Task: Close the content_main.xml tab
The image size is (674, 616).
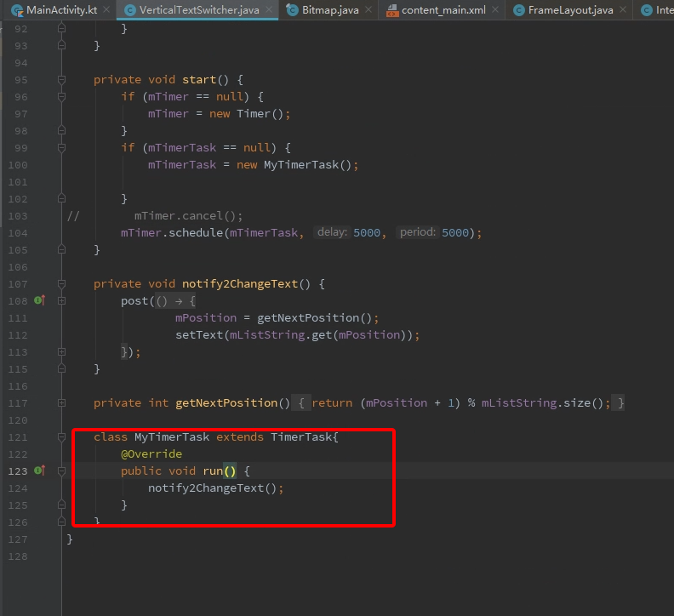Action: point(495,9)
